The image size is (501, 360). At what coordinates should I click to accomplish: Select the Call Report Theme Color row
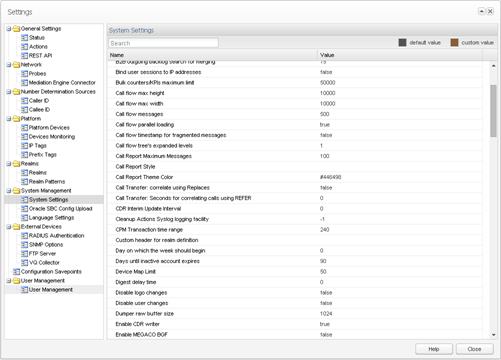[295, 177]
